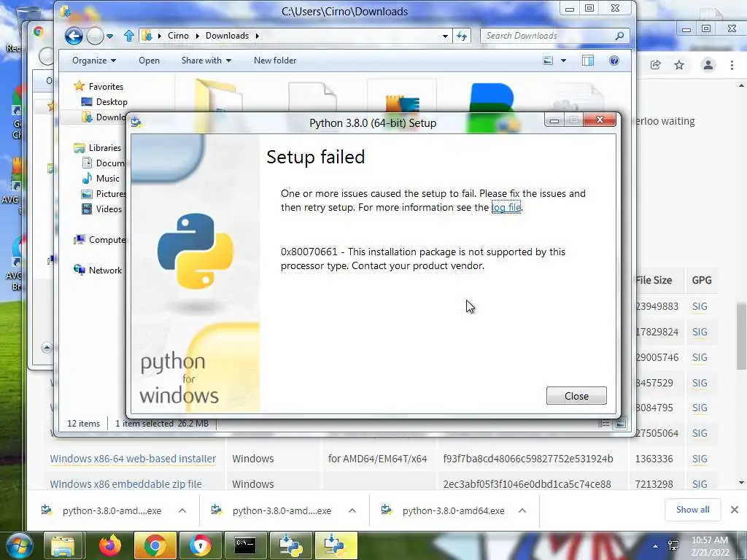Bookmark this page with star icon
Screen dimensions: 747x560
point(679,65)
